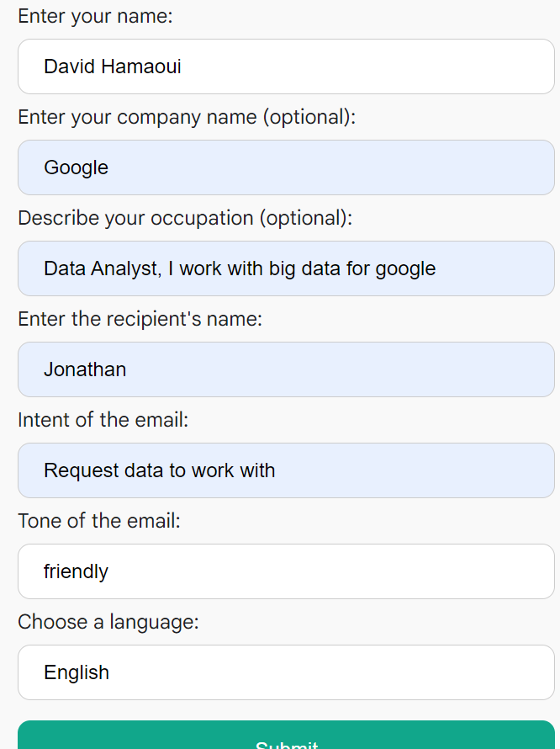This screenshot has width=560, height=749.
Task: Focus the name field containing David Hamaoui
Action: click(286, 66)
